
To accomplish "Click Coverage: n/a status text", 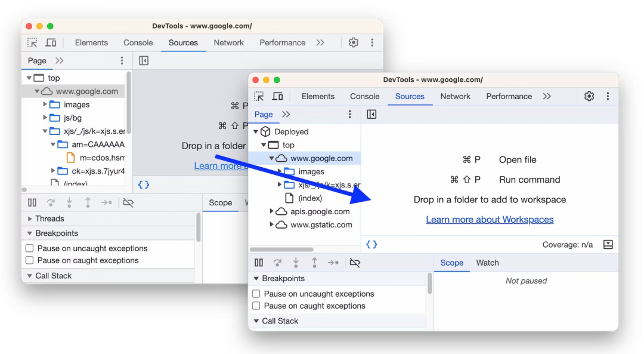I will tap(567, 245).
